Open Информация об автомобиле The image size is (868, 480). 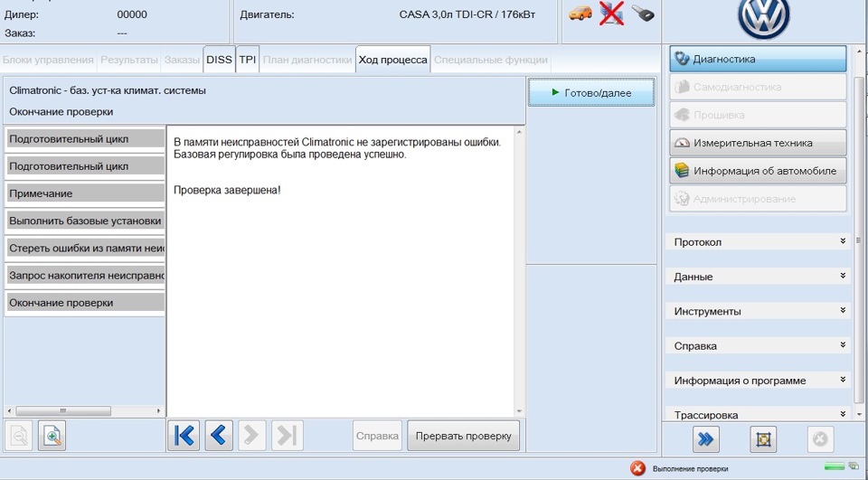pos(758,171)
